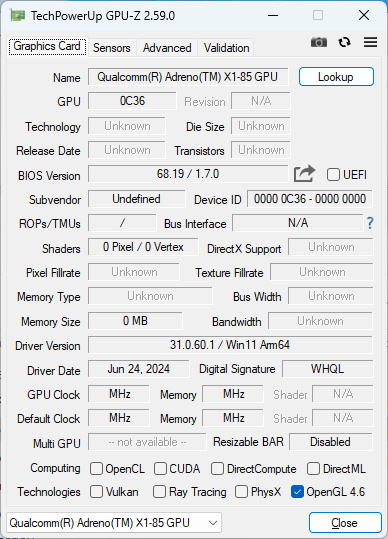
Task: Switch to the Sensors tab
Action: click(112, 48)
